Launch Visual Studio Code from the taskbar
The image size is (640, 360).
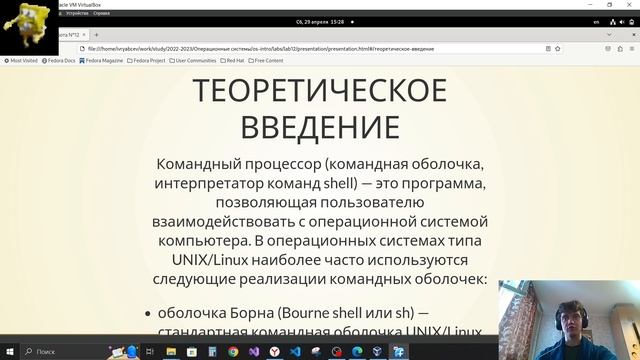coord(296,351)
